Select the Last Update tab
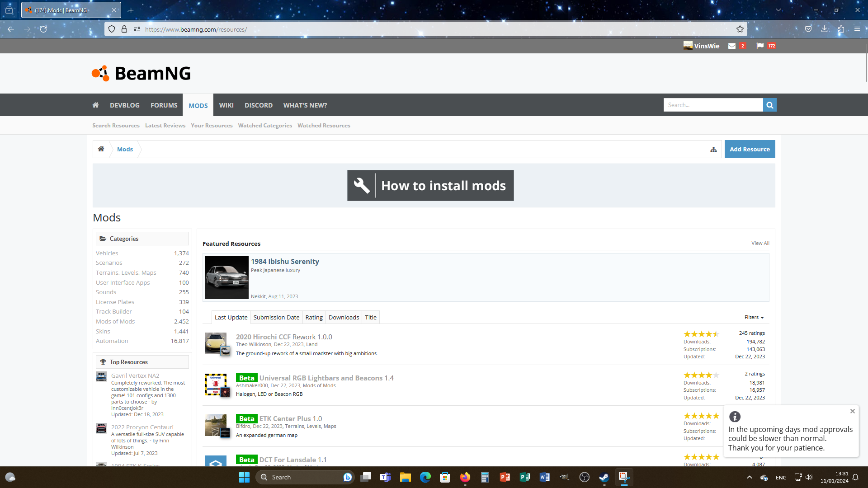This screenshot has width=868, height=488. tap(231, 317)
